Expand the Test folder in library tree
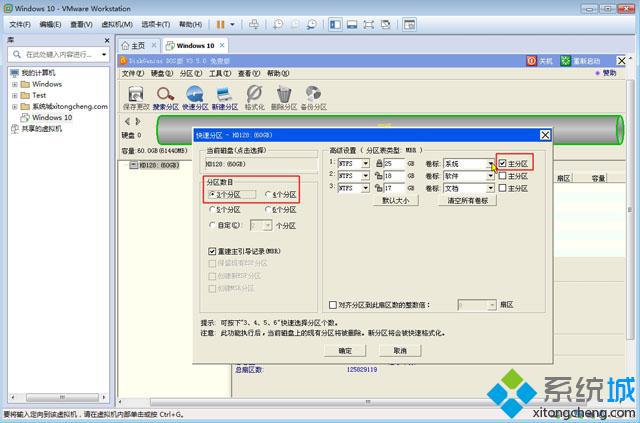 click(15, 96)
